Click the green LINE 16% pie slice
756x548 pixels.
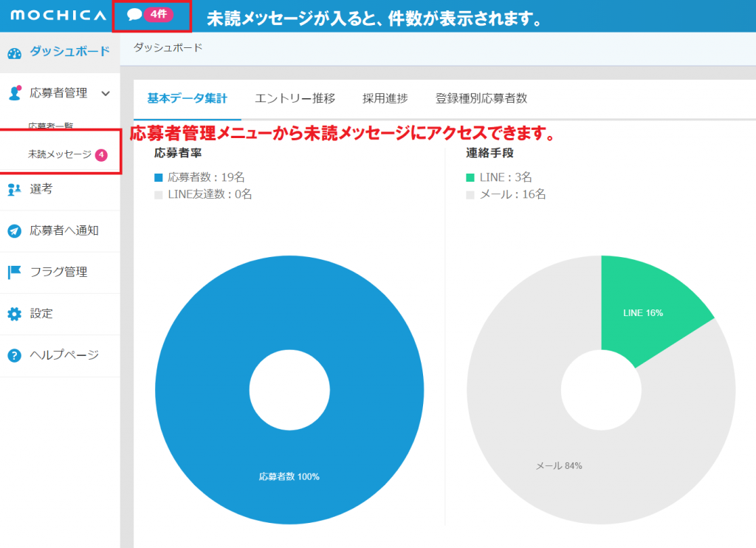(x=642, y=310)
